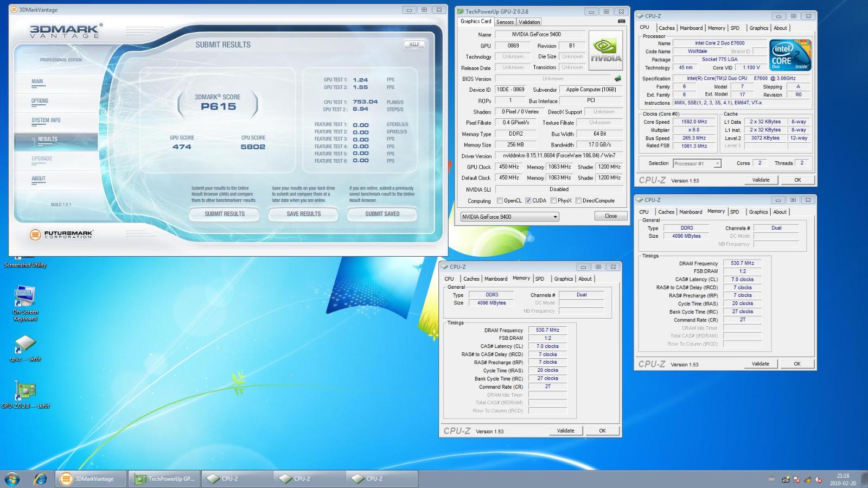The height and width of the screenshot is (488, 868).
Task: Open the Windows Start menu
Action: [12, 479]
